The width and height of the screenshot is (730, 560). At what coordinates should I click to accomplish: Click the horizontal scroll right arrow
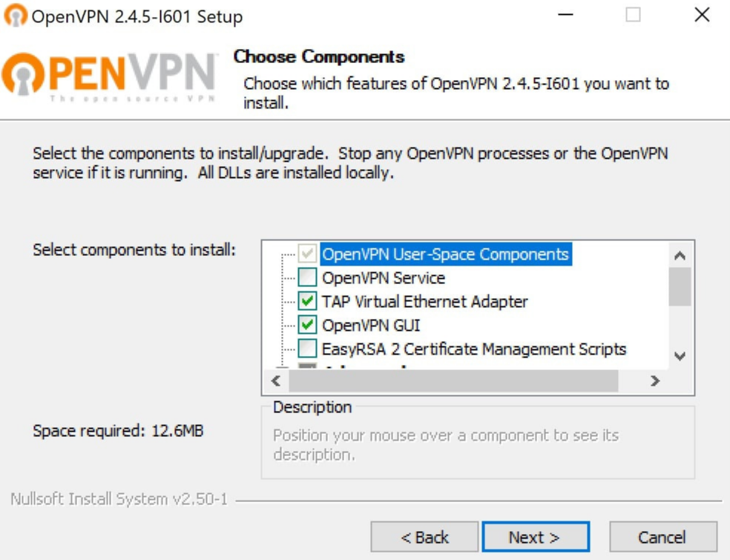pyautogui.click(x=654, y=381)
